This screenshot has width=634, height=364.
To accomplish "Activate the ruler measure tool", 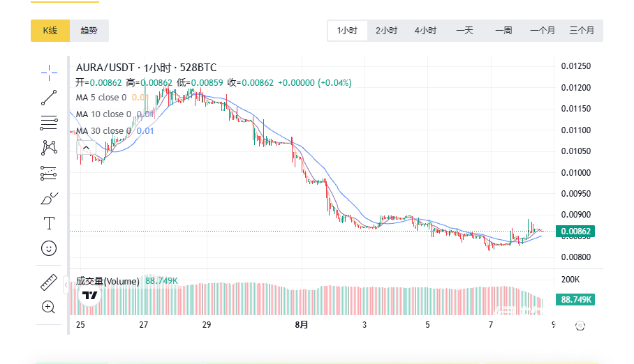I will [49, 282].
